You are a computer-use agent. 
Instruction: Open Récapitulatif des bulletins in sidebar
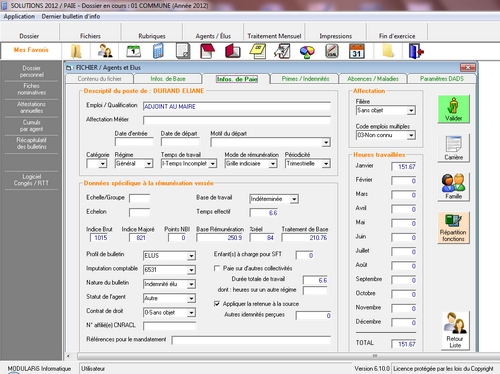[31, 143]
